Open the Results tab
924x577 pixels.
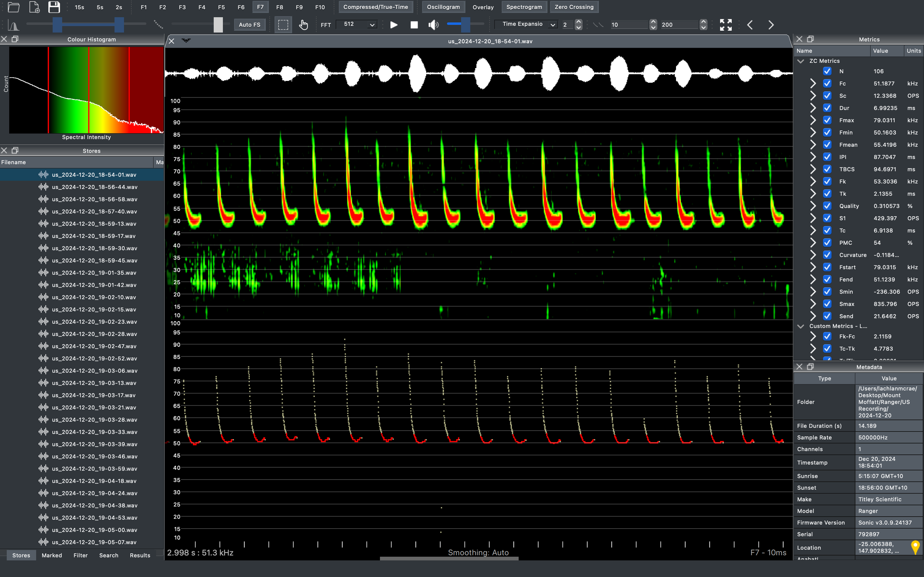click(140, 555)
